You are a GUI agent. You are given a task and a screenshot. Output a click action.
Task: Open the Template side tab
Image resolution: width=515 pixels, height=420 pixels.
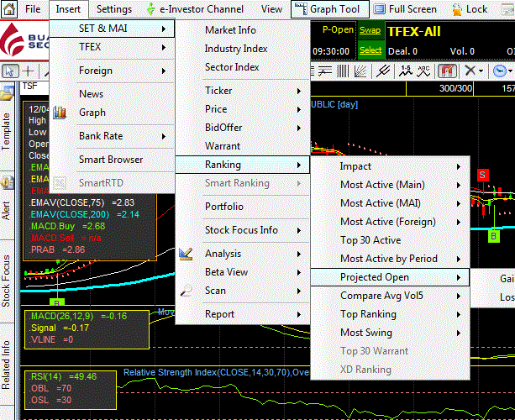click(x=6, y=131)
